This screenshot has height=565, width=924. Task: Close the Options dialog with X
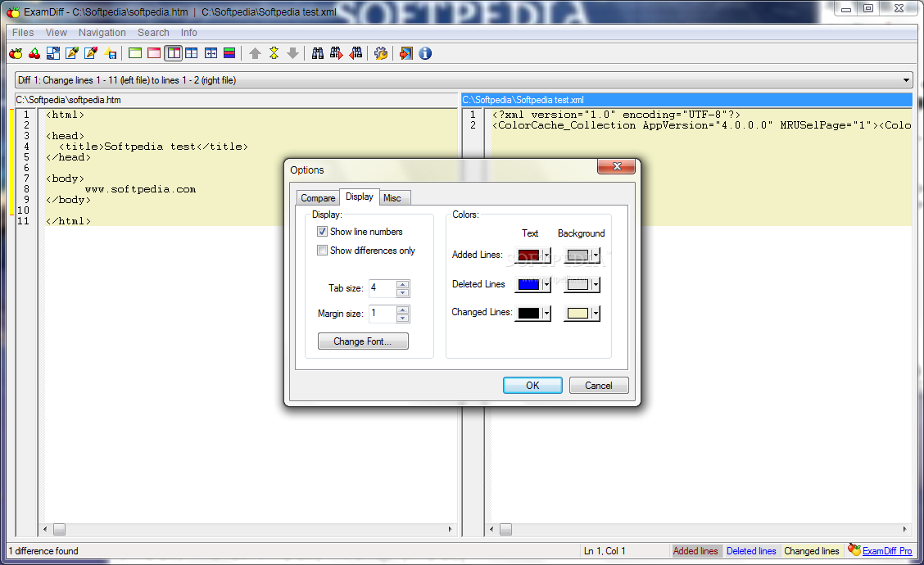[x=616, y=166]
